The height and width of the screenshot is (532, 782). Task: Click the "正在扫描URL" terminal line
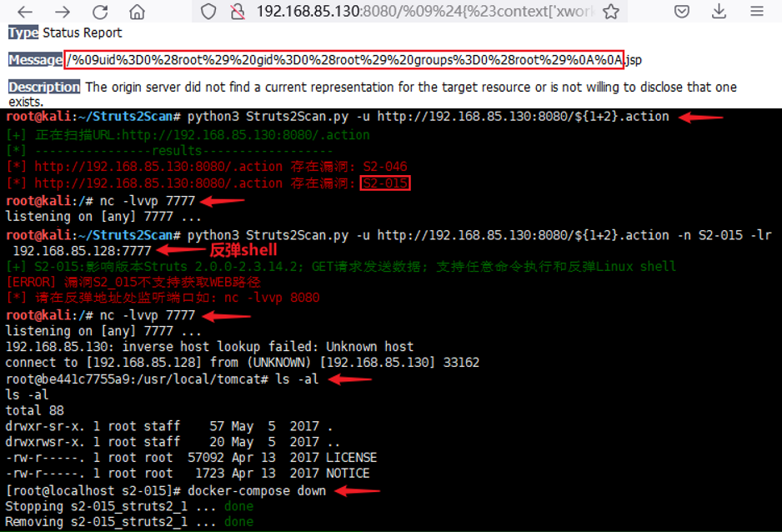click(188, 135)
